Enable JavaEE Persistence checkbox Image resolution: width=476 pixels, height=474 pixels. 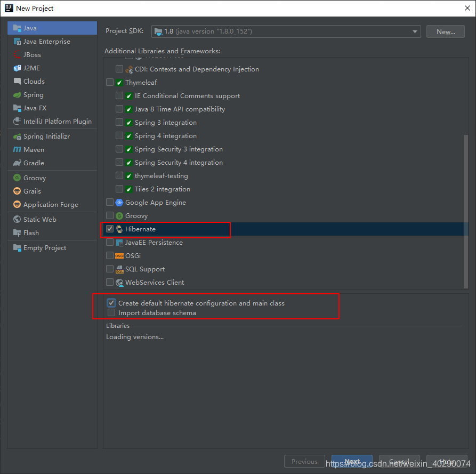[110, 242]
